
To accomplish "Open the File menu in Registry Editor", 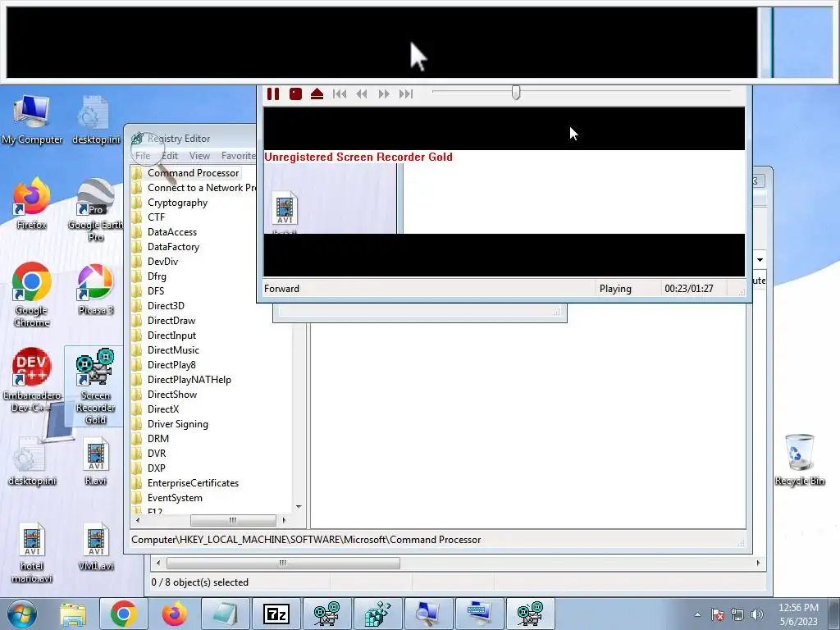I will [143, 155].
